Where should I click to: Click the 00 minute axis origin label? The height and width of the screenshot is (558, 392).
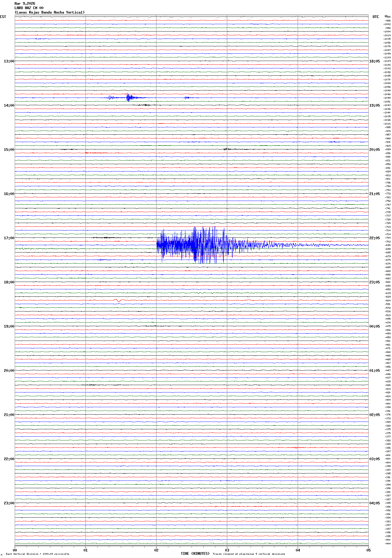[15, 550]
